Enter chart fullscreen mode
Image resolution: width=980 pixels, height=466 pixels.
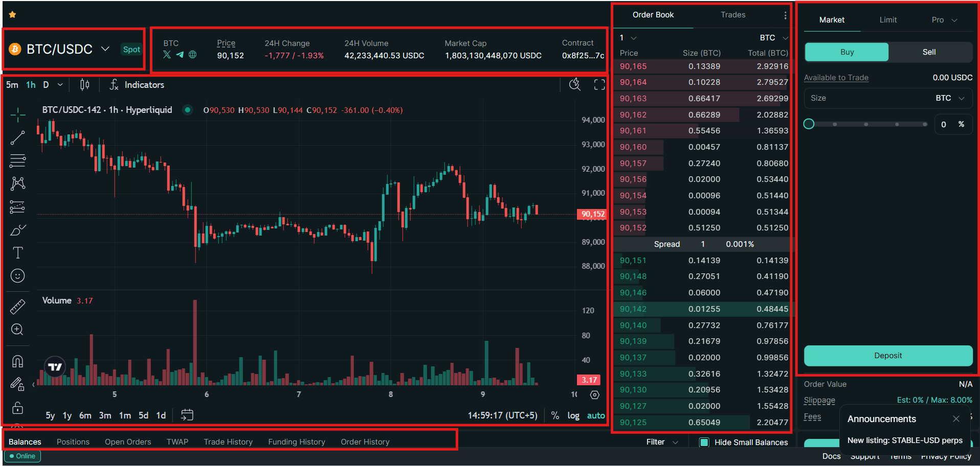pos(598,84)
